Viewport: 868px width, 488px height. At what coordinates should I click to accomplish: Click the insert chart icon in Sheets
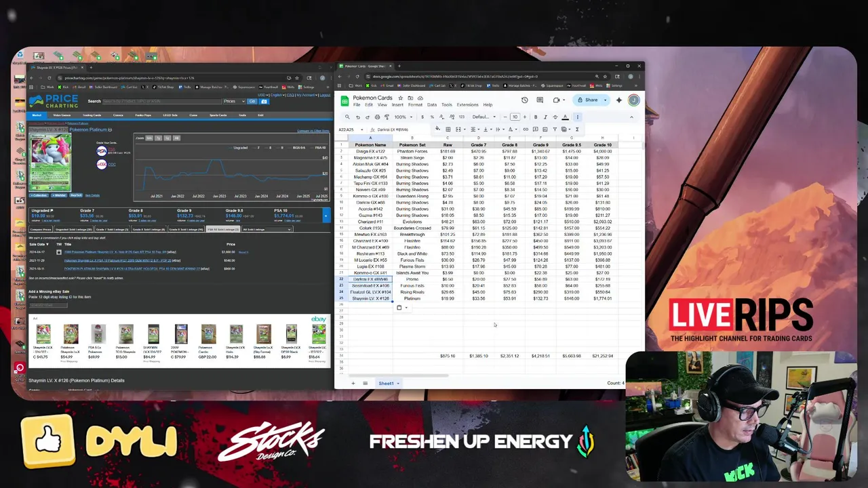545,129
